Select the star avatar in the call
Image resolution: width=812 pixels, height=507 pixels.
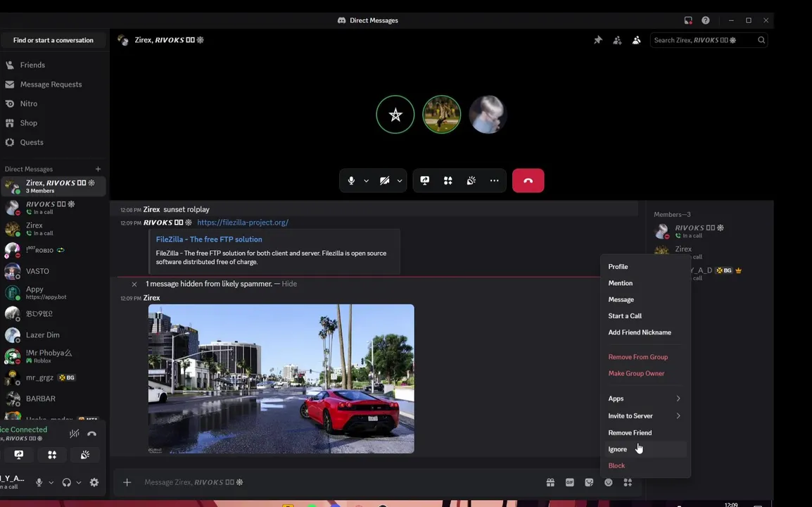pyautogui.click(x=395, y=115)
